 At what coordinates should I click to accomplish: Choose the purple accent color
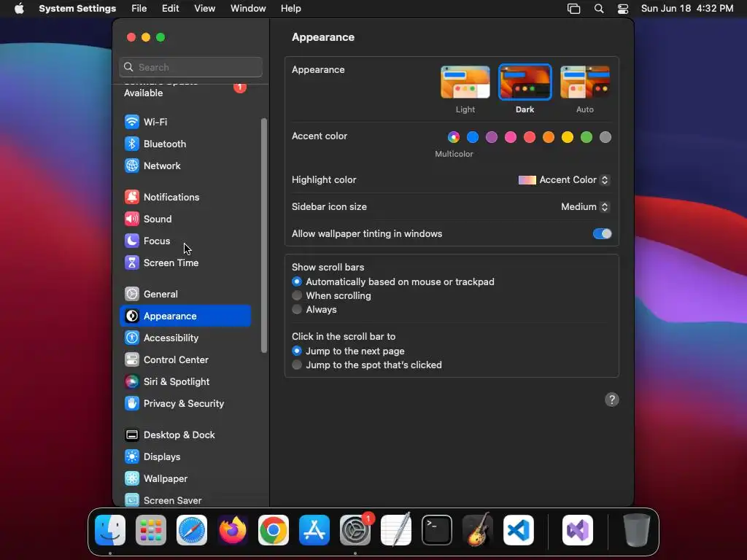tap(492, 137)
